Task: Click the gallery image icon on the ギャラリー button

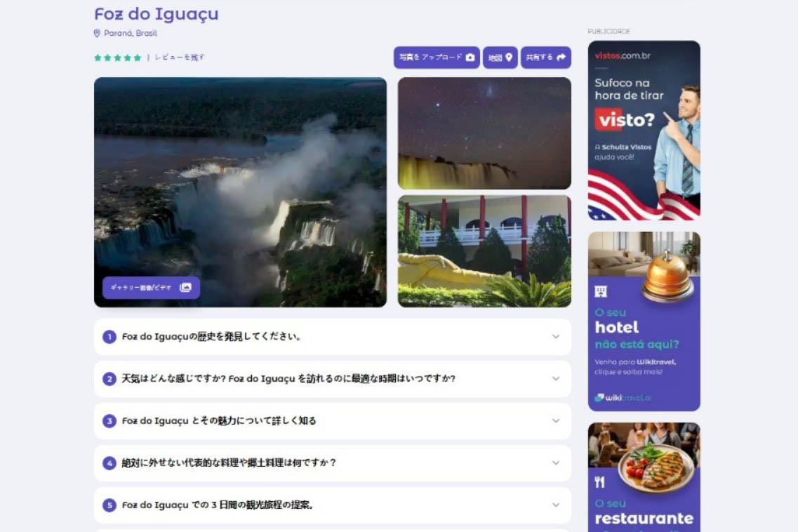Action: pyautogui.click(x=186, y=288)
